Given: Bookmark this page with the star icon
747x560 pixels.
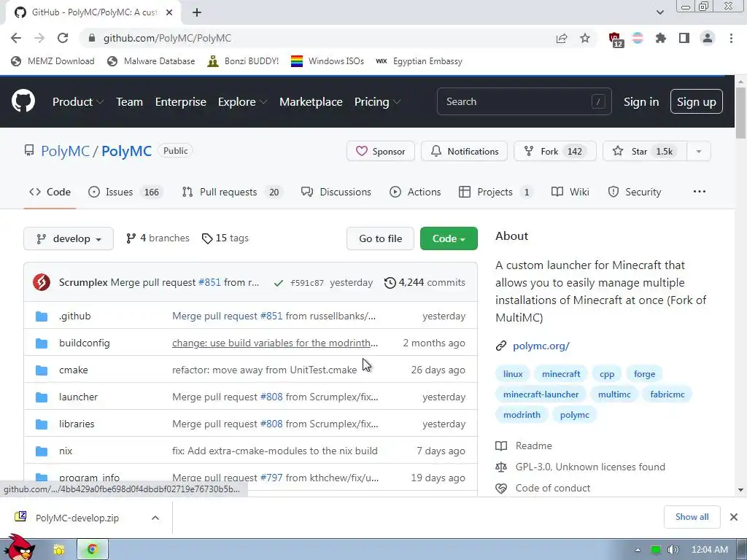Looking at the screenshot, I should 584,38.
